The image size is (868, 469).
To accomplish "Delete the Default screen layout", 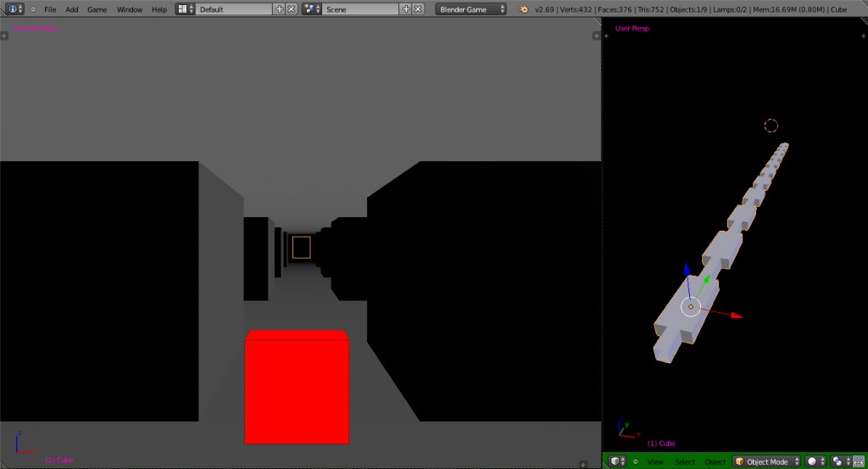I will point(292,9).
